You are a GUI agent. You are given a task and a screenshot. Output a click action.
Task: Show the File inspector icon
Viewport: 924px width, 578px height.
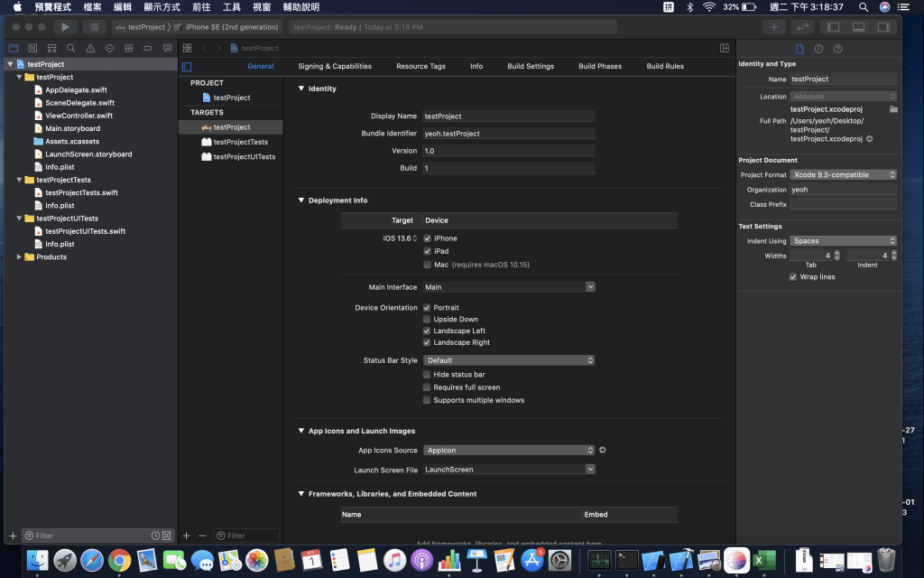pos(799,49)
